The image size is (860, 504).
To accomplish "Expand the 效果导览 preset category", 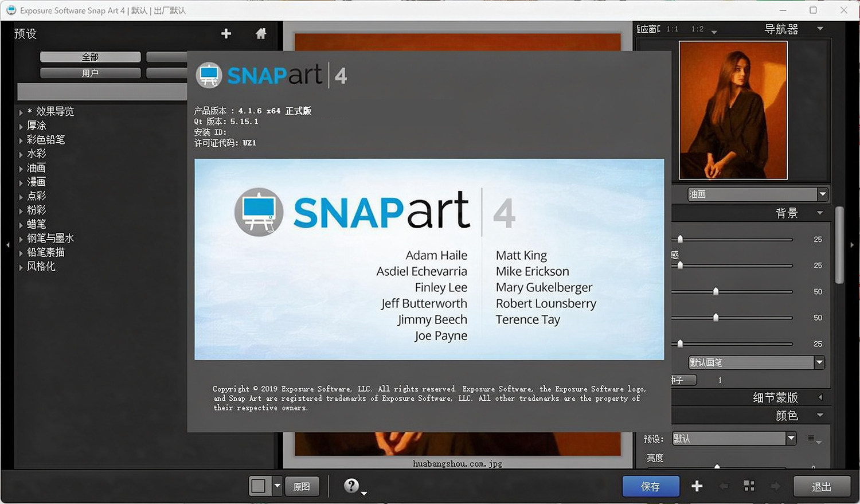I will pyautogui.click(x=21, y=112).
